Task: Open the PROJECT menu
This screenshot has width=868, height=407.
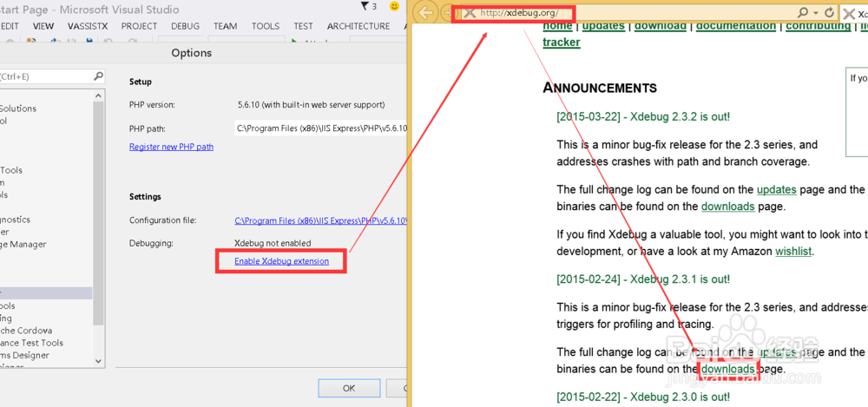Action: pos(140,26)
